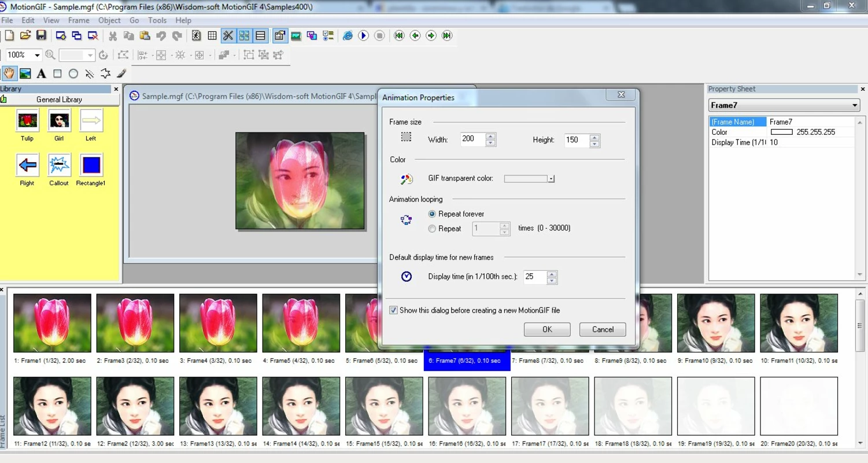
Task: Decrease Height using the spinner down arrow
Action: (x=594, y=144)
